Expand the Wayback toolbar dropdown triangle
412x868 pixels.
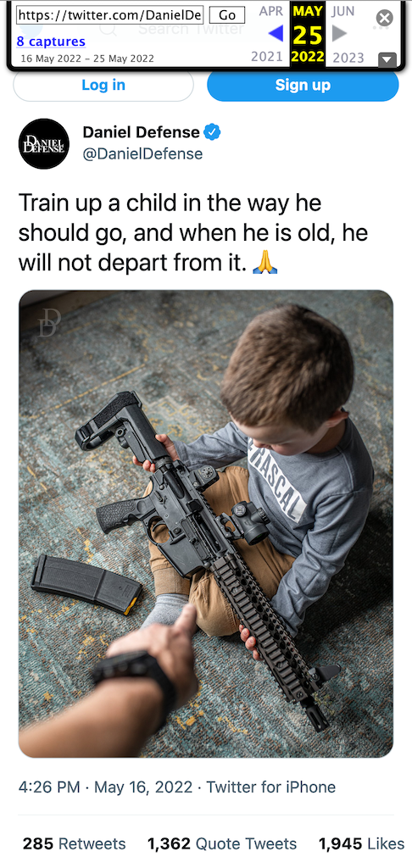pyautogui.click(x=387, y=60)
